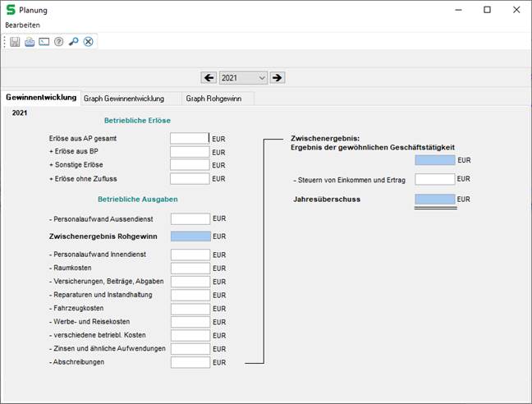Open the Bearbeiten menu
This screenshot has width=532, height=404.
22,25
